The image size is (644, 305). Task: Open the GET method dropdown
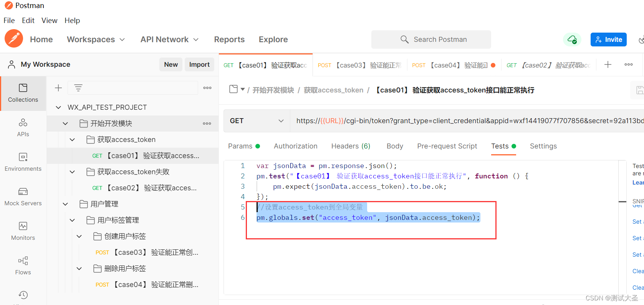(257, 121)
